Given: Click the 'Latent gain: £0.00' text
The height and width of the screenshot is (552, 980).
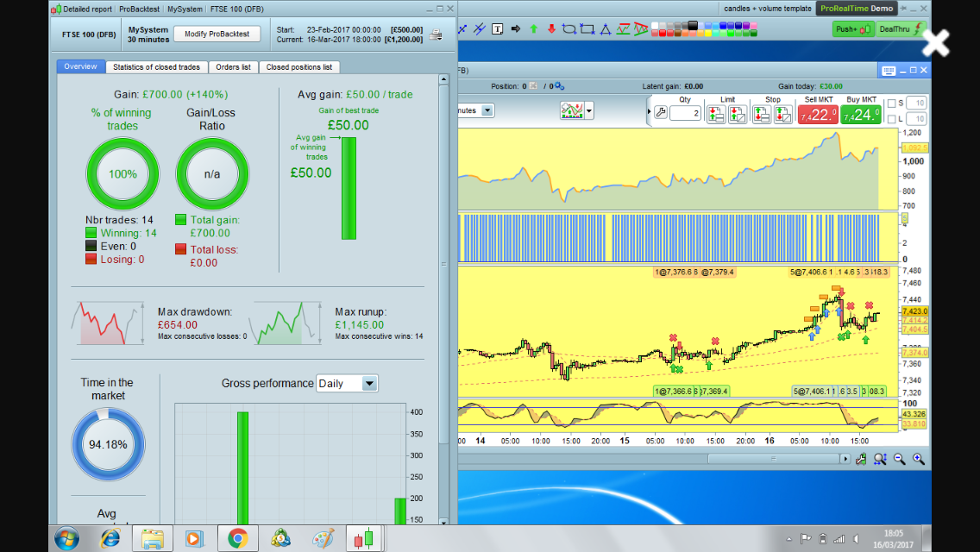Looking at the screenshot, I should coord(673,86).
